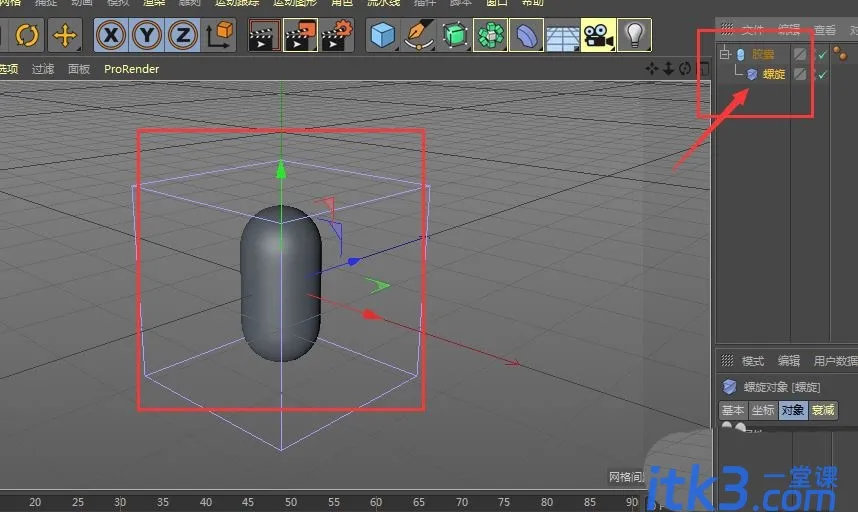Open the Subdivision Surface generator icon

tap(455, 36)
